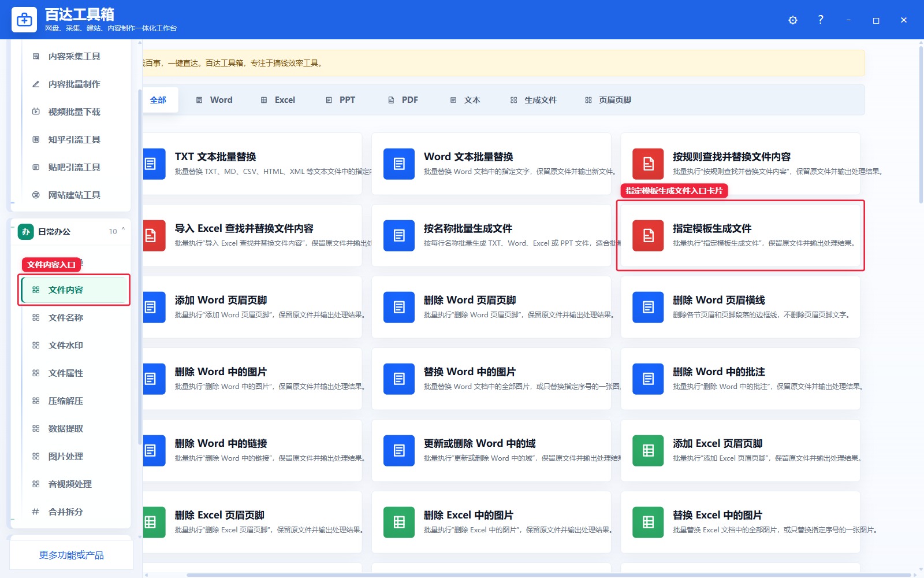Image resolution: width=924 pixels, height=578 pixels.
Task: Click the icon beside 网站建站工具
Action: pyautogui.click(x=36, y=195)
